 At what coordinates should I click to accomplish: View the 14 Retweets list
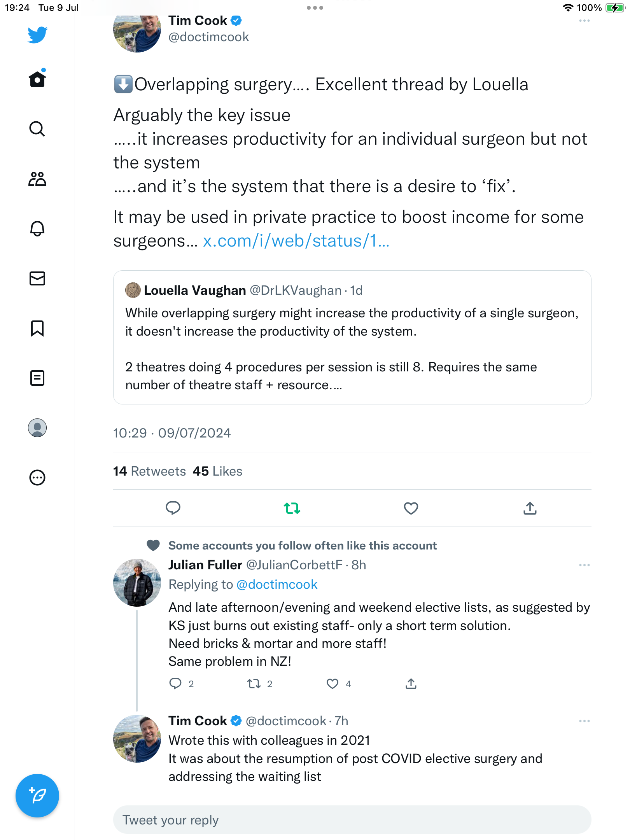coord(149,471)
